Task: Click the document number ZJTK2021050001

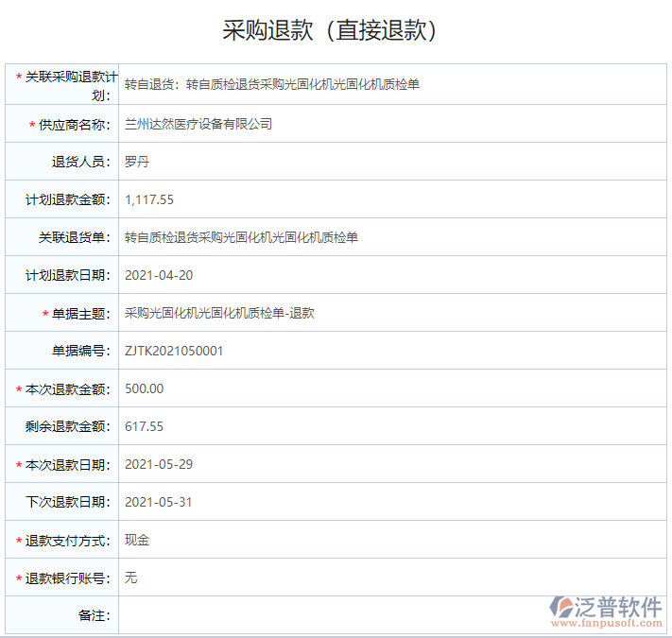Action: pyautogui.click(x=174, y=351)
